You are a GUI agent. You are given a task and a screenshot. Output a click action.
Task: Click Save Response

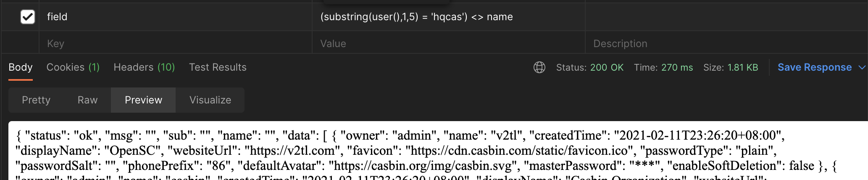click(814, 67)
